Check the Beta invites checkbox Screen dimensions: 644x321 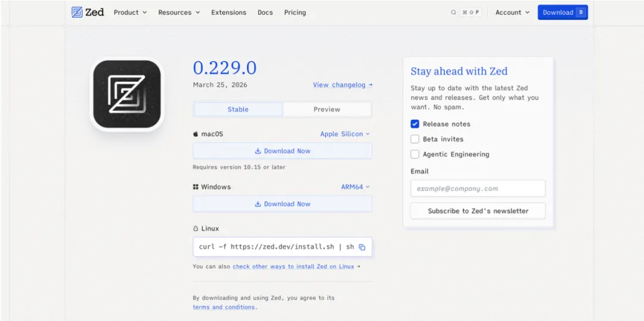415,140
